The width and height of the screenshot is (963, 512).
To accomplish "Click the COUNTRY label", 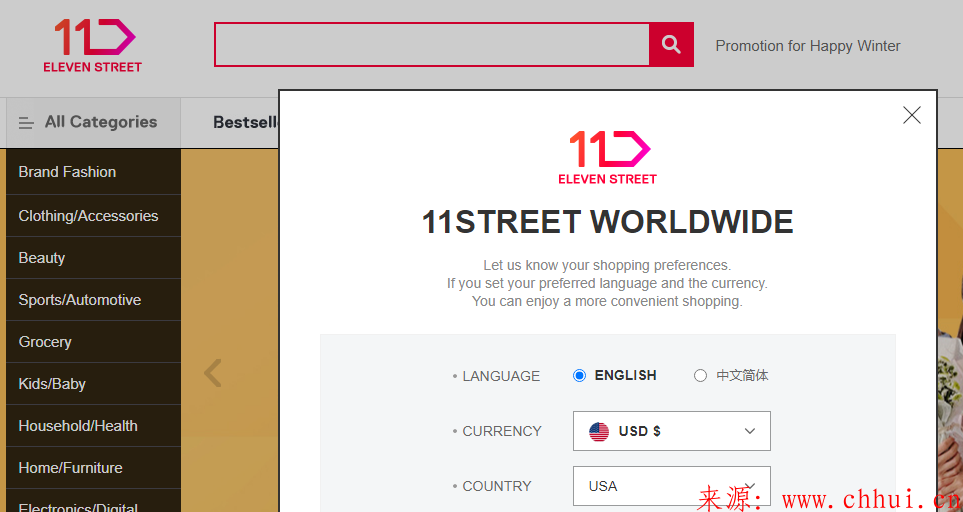I will 497,486.
